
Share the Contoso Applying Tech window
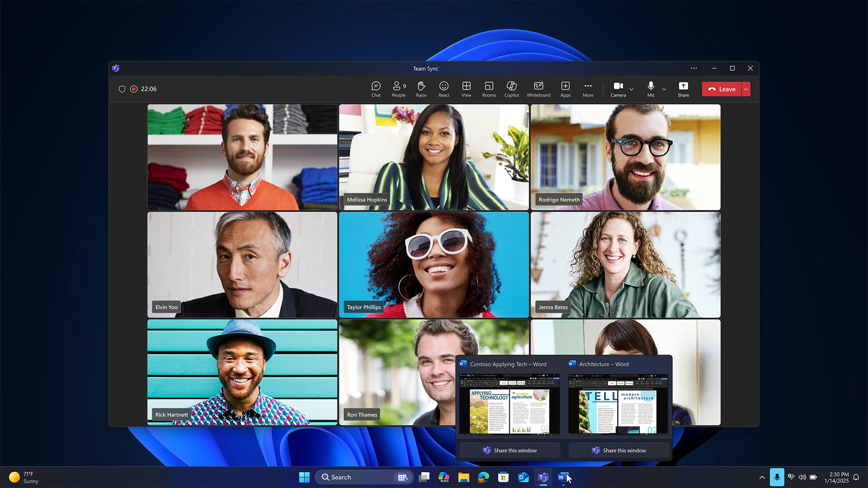pyautogui.click(x=510, y=450)
